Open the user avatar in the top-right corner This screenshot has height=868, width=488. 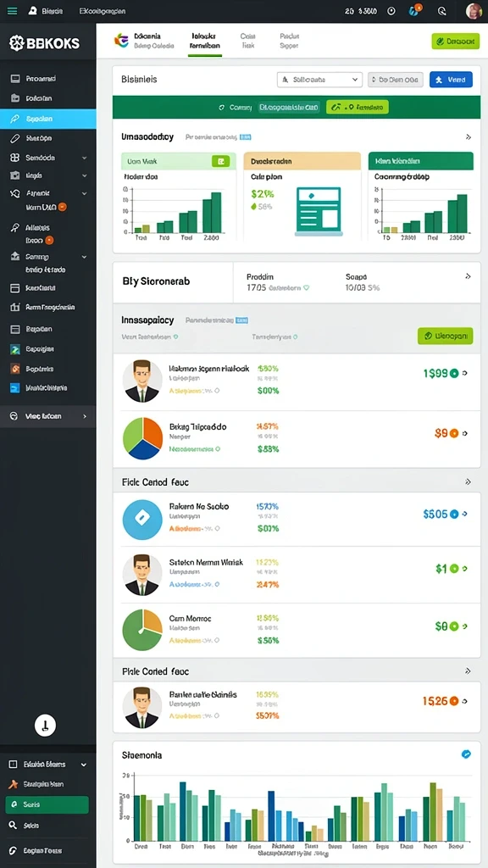(474, 10)
